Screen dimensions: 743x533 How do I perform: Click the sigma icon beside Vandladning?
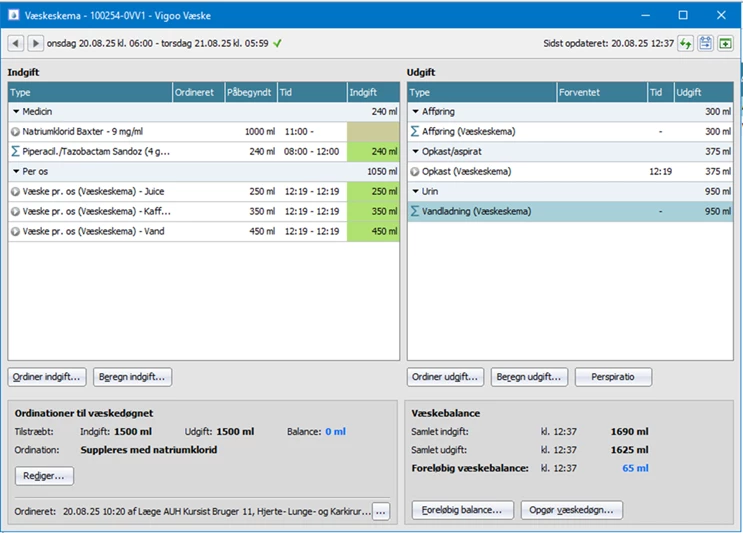pos(415,211)
